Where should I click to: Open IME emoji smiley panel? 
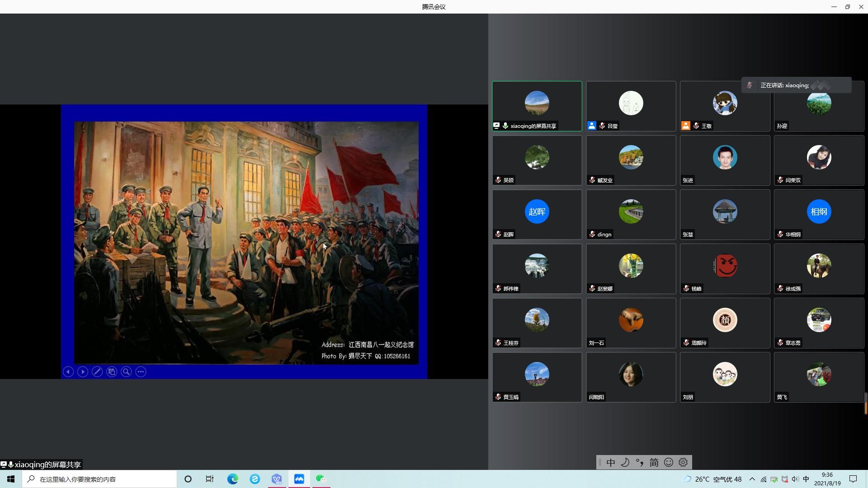pos(669,462)
